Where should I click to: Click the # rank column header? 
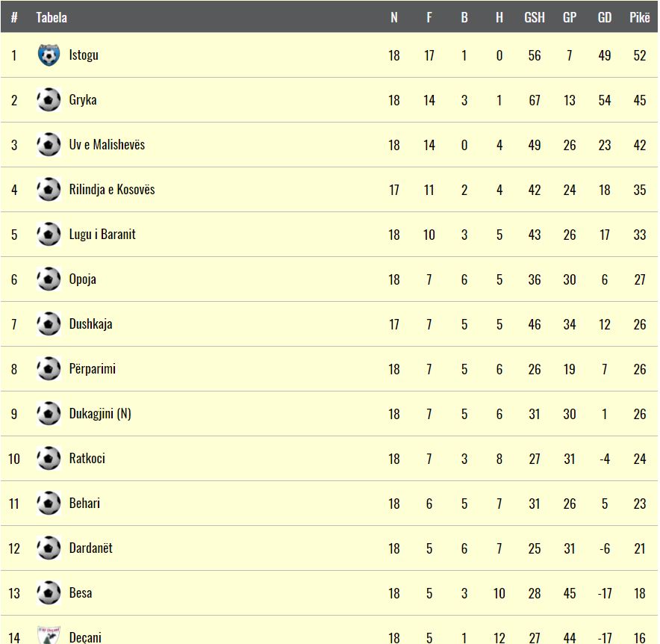click(14, 17)
